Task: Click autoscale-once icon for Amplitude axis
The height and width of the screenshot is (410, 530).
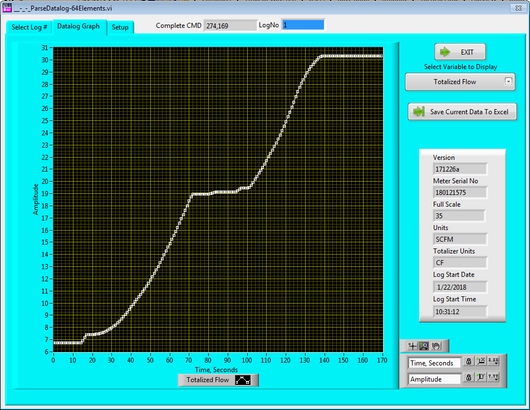Action: [481, 377]
